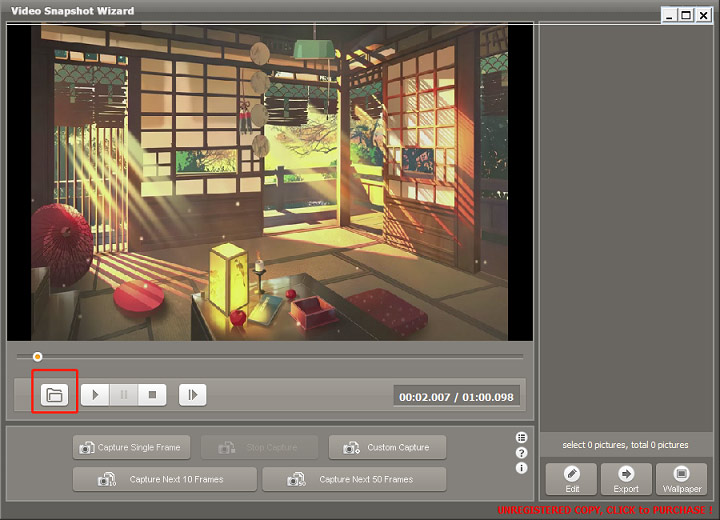Click the Unregistered Copy purchase link
Image resolution: width=720 pixels, height=520 pixels.
coord(604,510)
